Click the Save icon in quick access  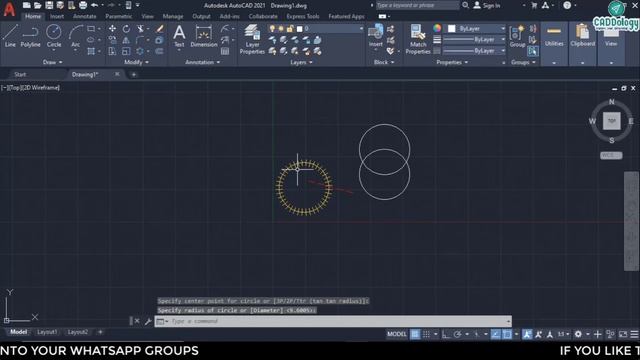pyautogui.click(x=49, y=5)
